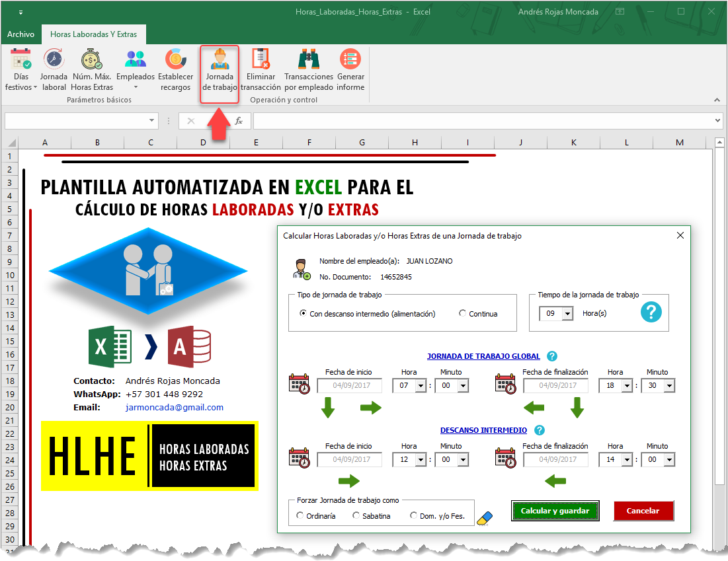Viewport: 728px width, 561px height.
Task: Select row header 15
Action: 10,342
